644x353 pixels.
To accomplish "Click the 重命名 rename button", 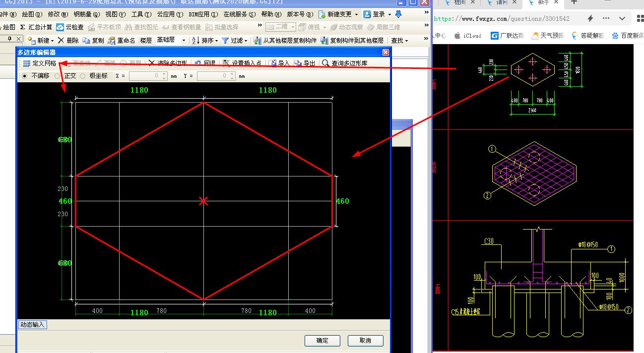I will pos(121,40).
